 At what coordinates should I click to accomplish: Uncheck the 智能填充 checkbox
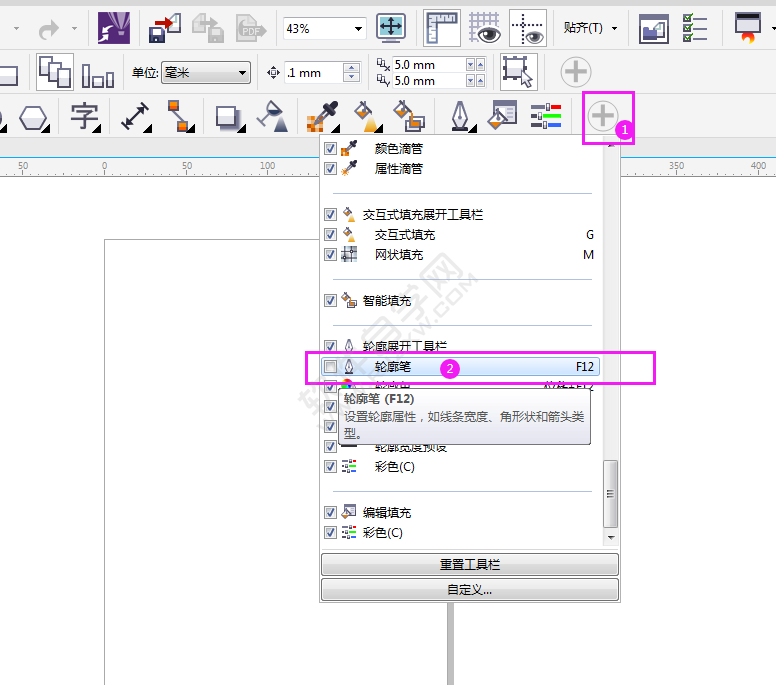[x=331, y=300]
